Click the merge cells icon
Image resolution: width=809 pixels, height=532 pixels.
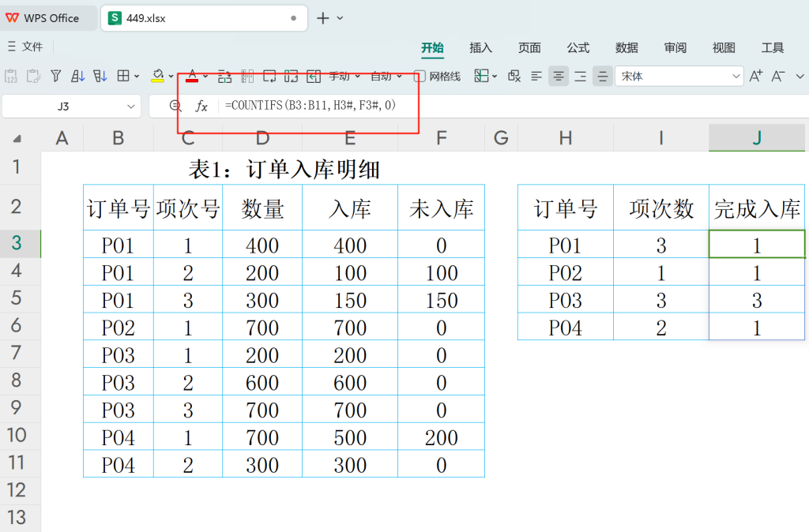coord(291,77)
